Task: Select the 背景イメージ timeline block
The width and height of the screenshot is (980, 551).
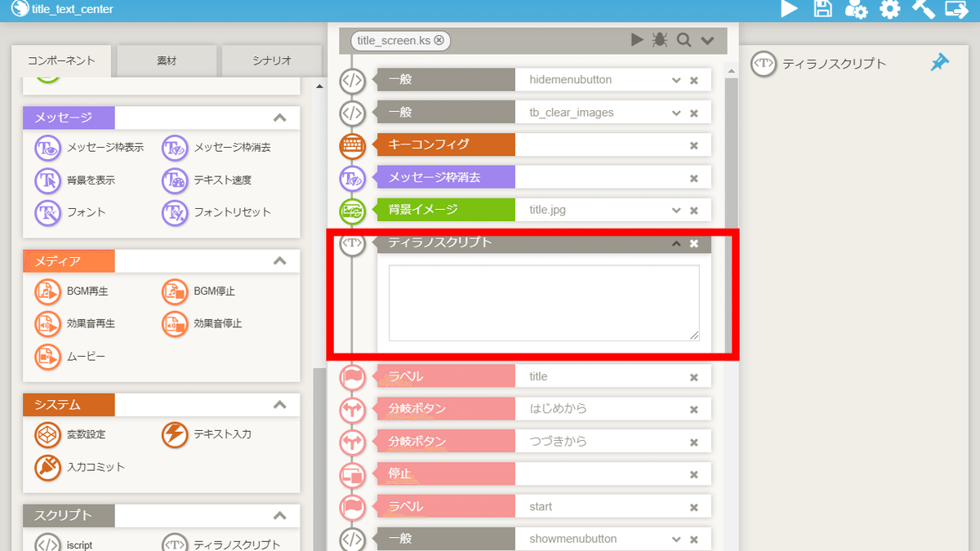Action: point(446,210)
